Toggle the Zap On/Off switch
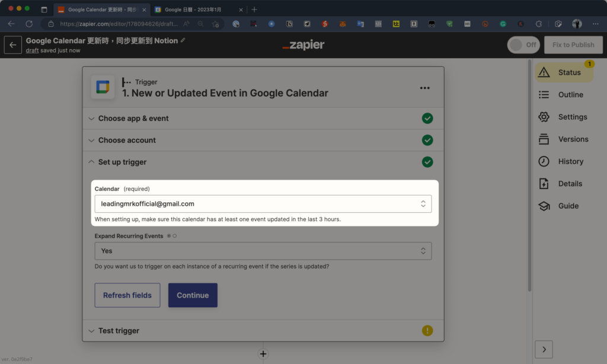Screen dimensions: 607x364 523,45
